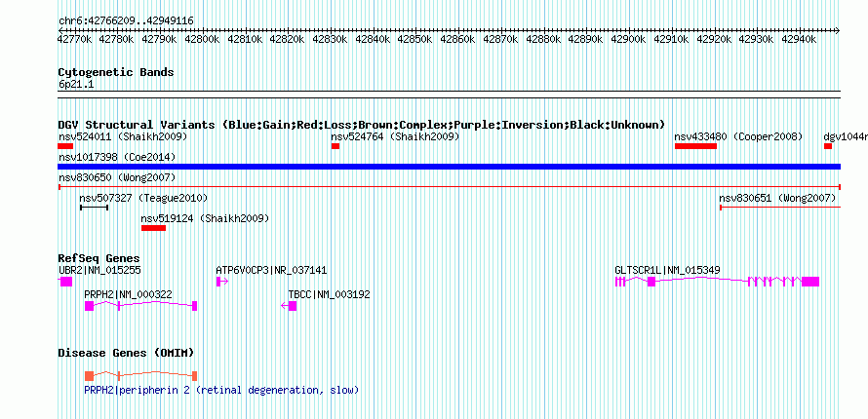868x419 pixels.
Task: Select the nsv524764 red variant bar
Action: click(x=335, y=146)
